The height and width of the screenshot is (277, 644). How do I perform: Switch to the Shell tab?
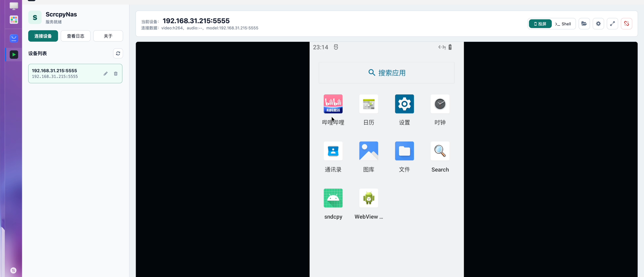(x=563, y=24)
